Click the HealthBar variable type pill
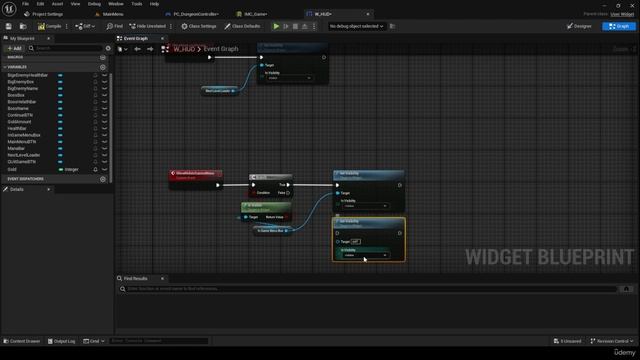 [60, 128]
